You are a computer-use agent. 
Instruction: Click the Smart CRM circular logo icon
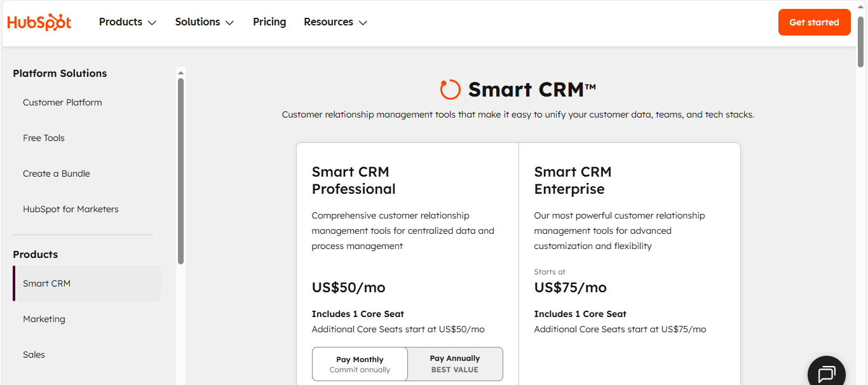[450, 90]
